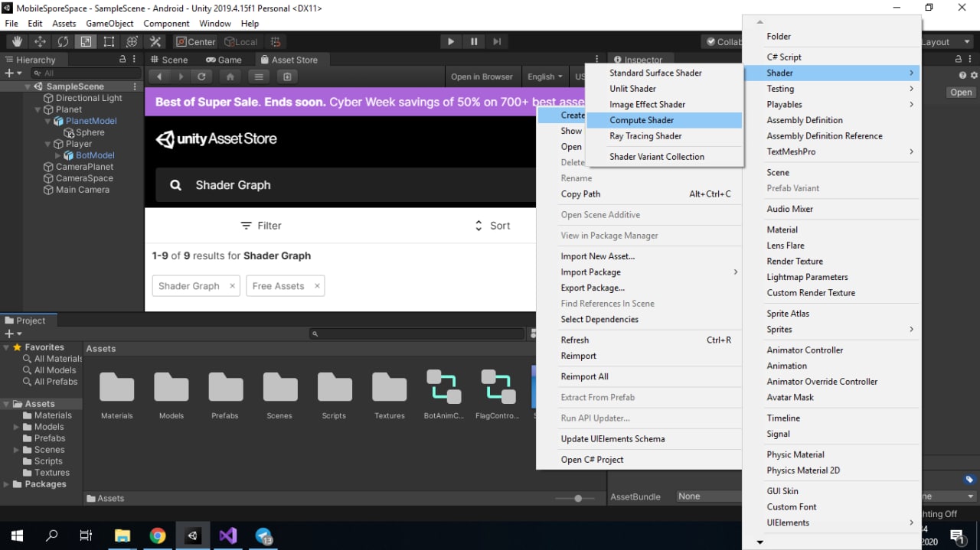Open the Filter panel in Asset Store
This screenshot has height=550, width=980.
[261, 226]
